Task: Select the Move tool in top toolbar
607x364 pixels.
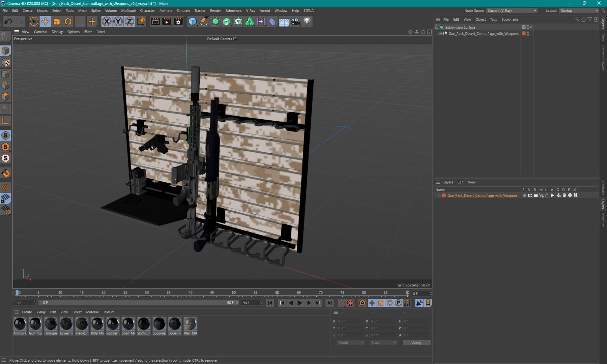Action: pos(45,22)
